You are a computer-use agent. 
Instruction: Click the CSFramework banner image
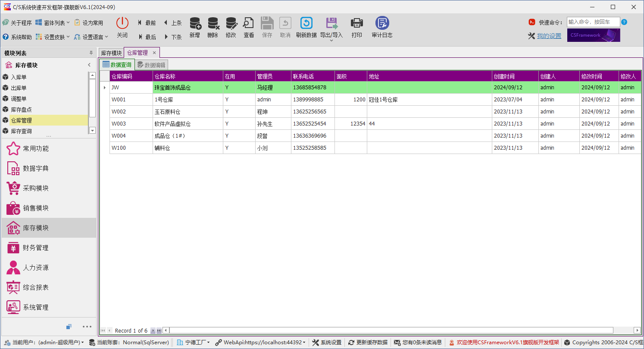tap(594, 35)
